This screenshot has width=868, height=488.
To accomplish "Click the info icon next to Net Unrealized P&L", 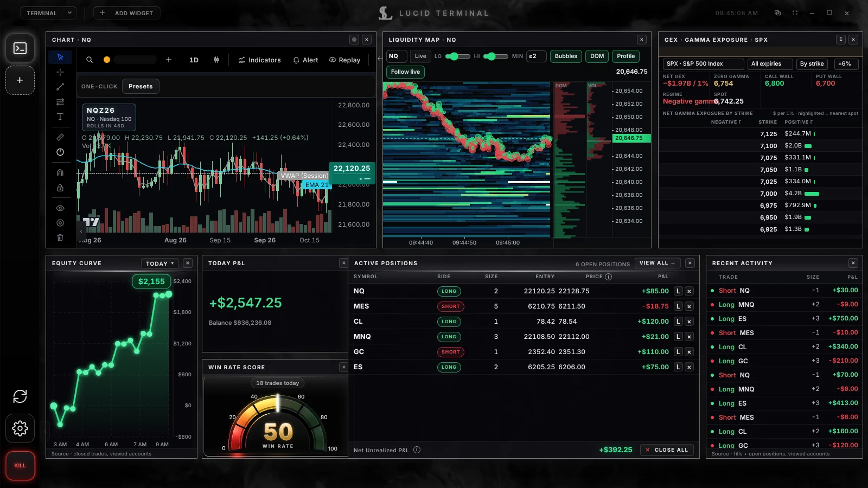I will point(417,450).
